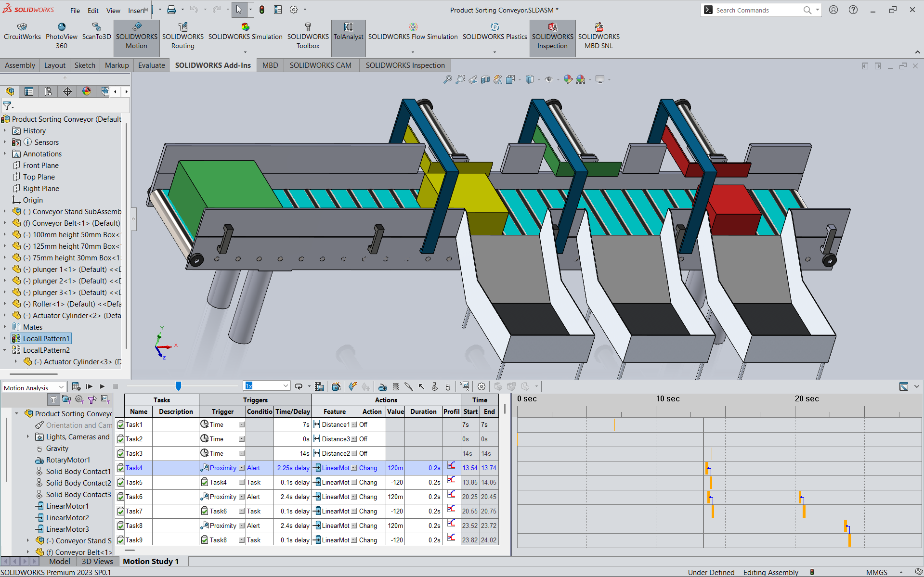The image size is (924, 577).
Task: Click the timeline playback position slider
Action: click(178, 386)
